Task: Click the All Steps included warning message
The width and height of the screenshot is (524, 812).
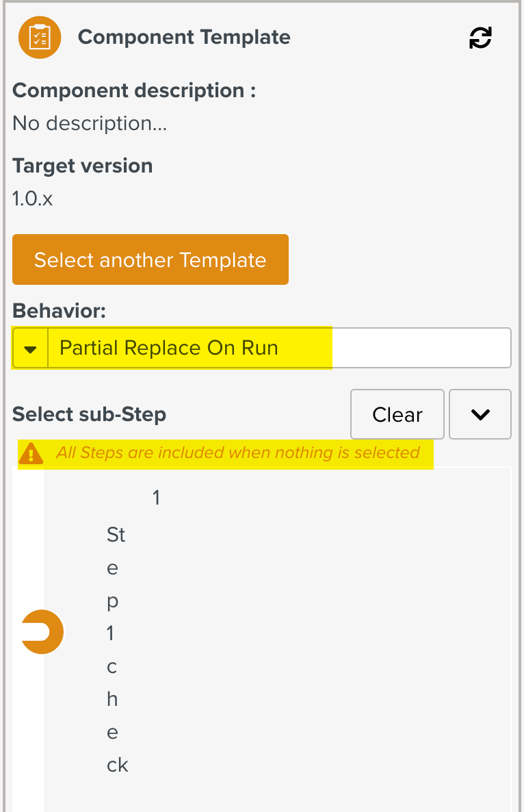Action: click(237, 453)
